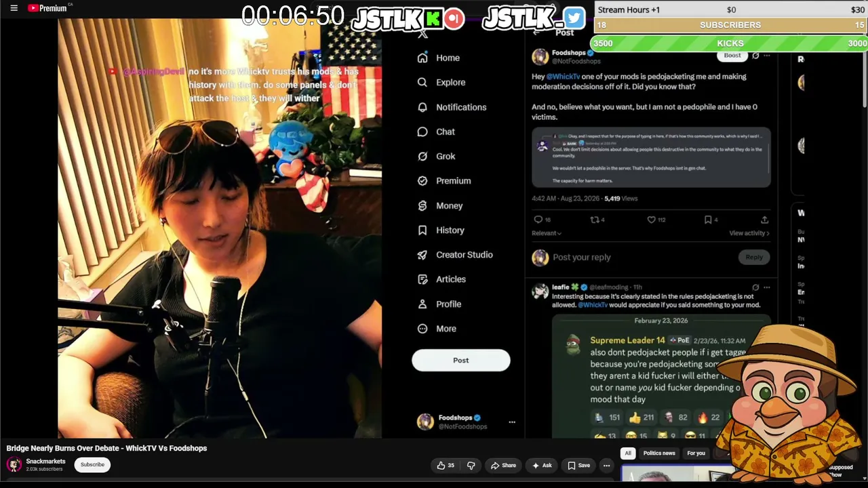The image size is (868, 488).
Task: Open the Explore search icon
Action: click(x=422, y=83)
